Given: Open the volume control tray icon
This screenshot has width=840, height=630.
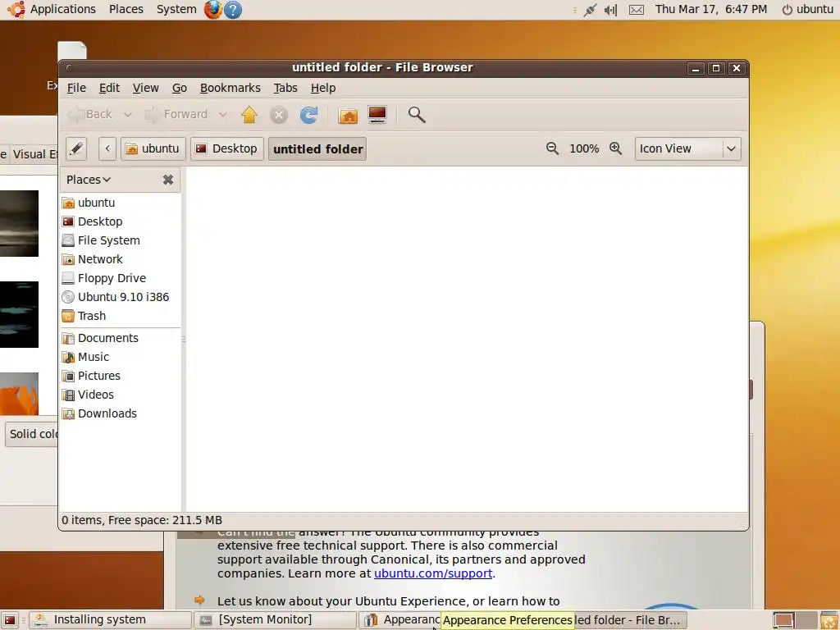Looking at the screenshot, I should click(x=610, y=10).
